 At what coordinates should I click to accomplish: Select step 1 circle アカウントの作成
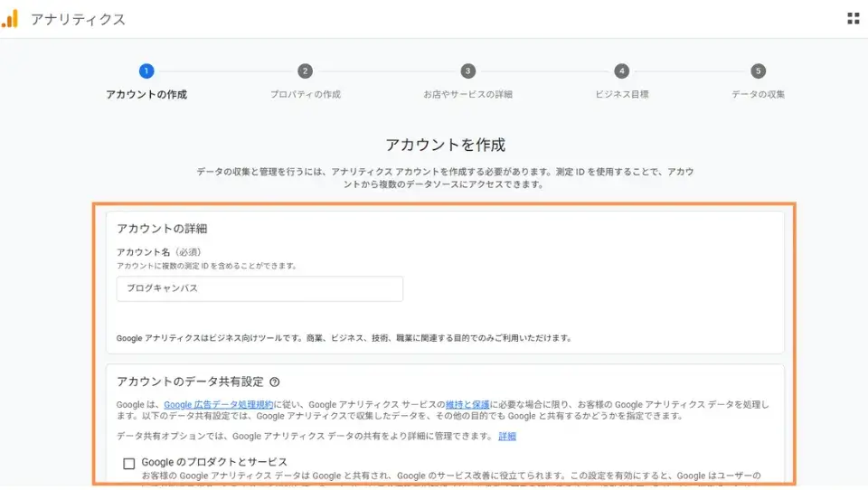(146, 71)
